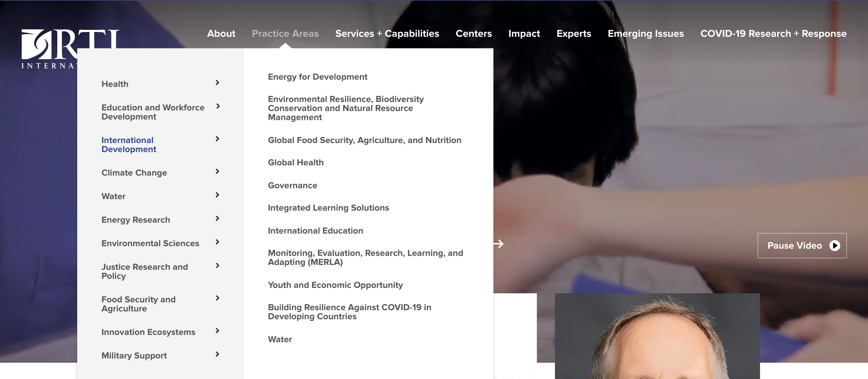Select Youth and Economic Opportunity link
Viewport: 868px width, 379px height.
(x=335, y=285)
